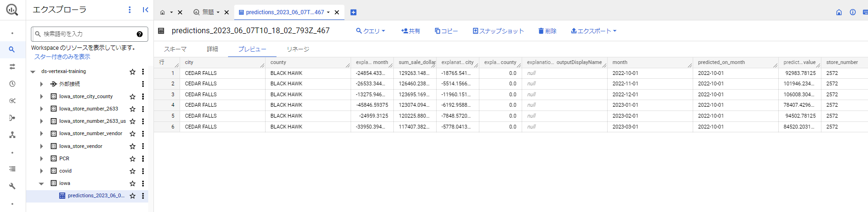Open scheduled queries clock icon

(12, 83)
